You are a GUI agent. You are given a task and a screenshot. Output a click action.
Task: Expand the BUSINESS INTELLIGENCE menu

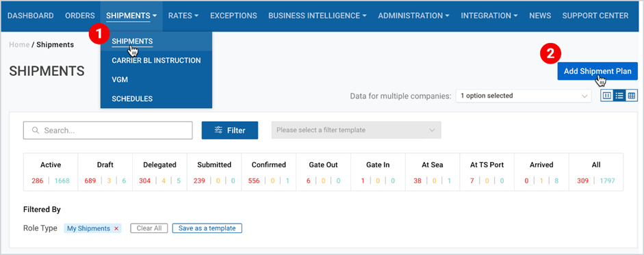coord(318,16)
